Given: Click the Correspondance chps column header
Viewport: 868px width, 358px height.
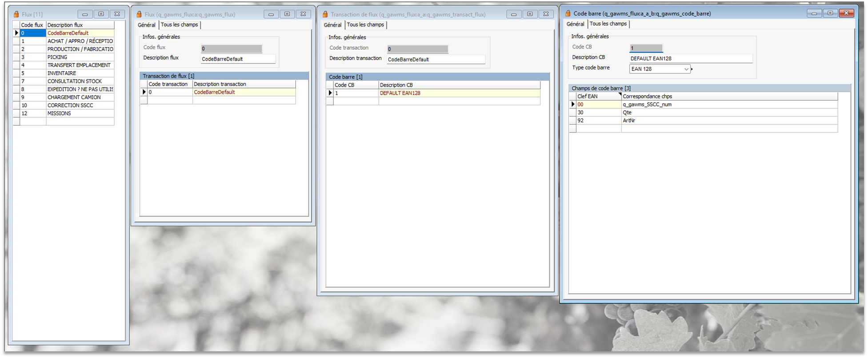Looking at the screenshot, I should (729, 96).
